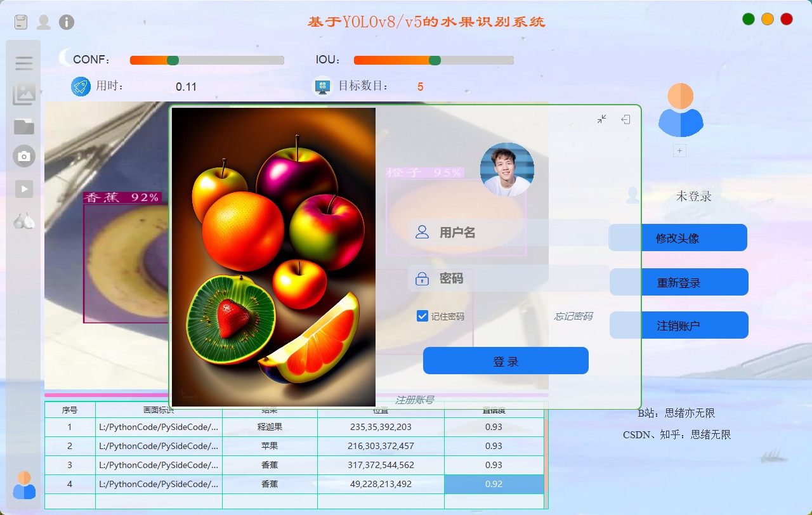Click the 登录 button
Screen dimensions: 812x515
tap(506, 361)
